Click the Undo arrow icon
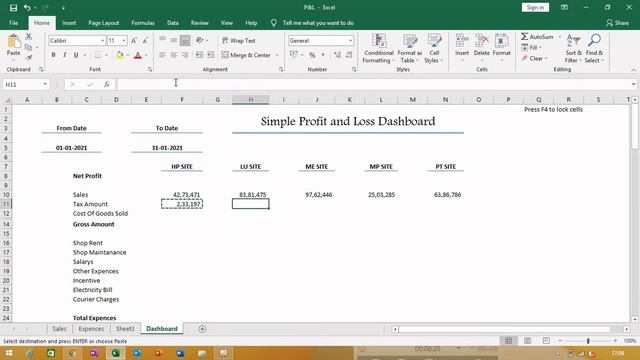 click(x=27, y=8)
